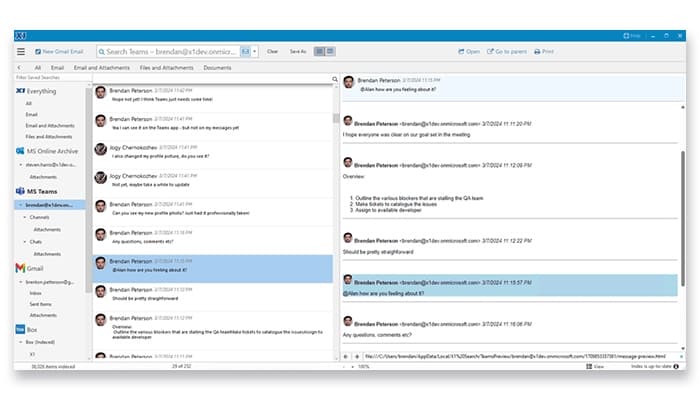The height and width of the screenshot is (400, 700).
Task: Collapse the Channels tree node
Action: 25,216
